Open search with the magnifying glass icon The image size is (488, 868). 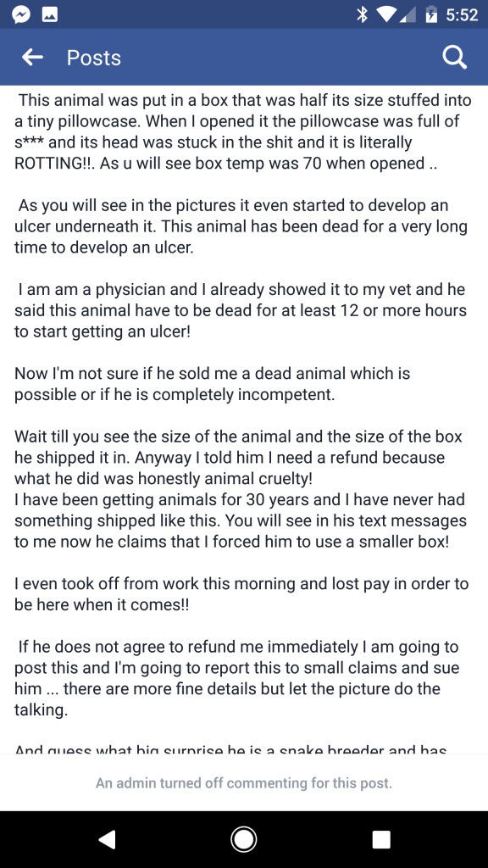(455, 58)
